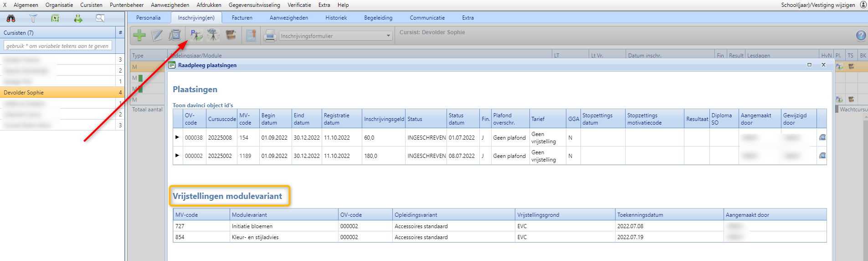868x261 pixels.
Task: Click the Initiatie bloemen modulevariant cell
Action: (x=284, y=226)
